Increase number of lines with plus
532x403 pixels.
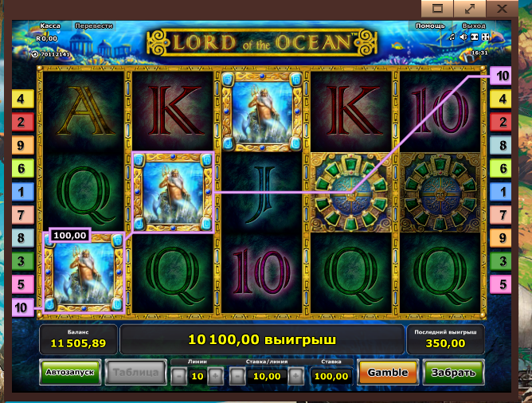tap(216, 376)
